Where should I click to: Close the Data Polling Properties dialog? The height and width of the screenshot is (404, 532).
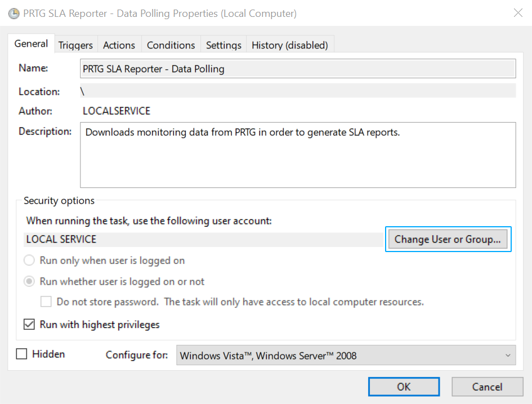(x=518, y=13)
